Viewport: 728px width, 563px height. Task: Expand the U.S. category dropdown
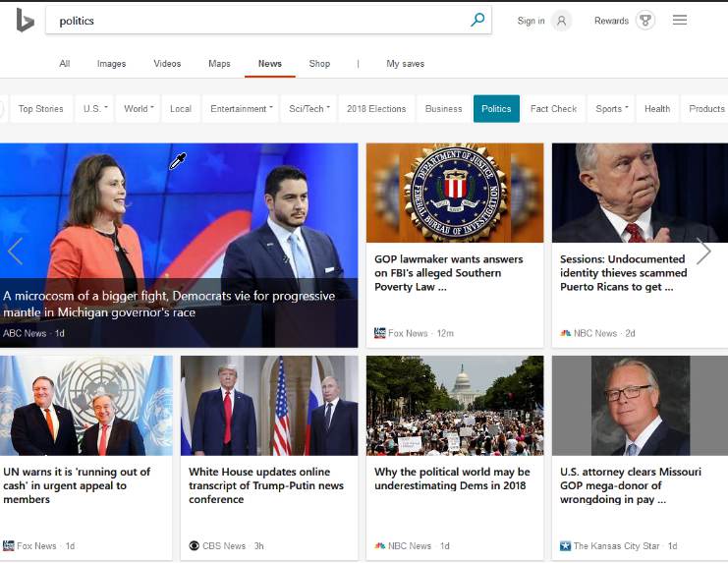(x=96, y=109)
